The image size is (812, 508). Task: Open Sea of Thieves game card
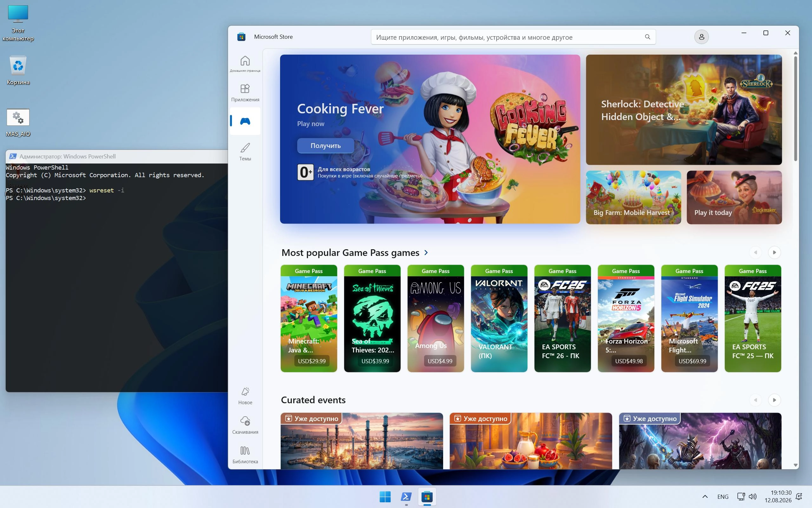click(372, 318)
